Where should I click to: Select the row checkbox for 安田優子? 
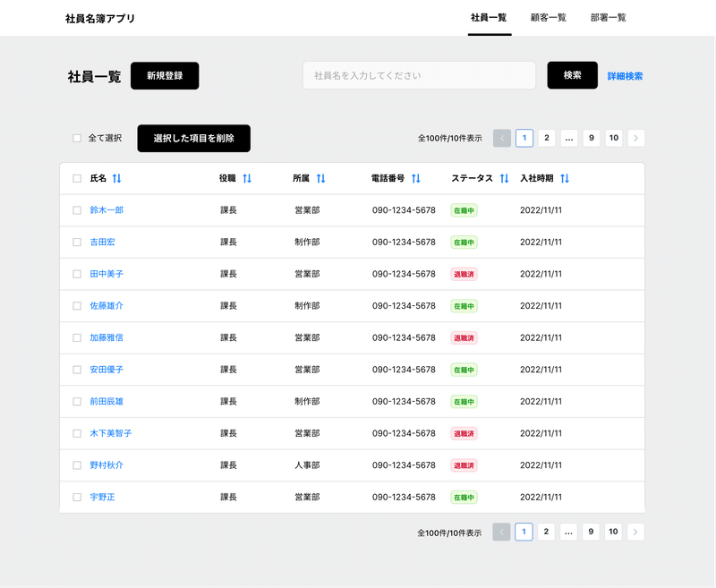pyautogui.click(x=77, y=370)
